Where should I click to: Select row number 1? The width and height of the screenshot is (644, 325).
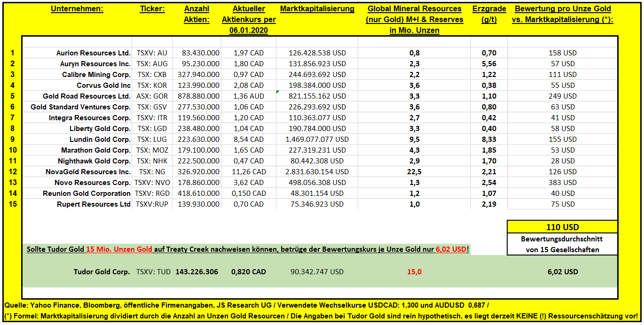tap(13, 53)
